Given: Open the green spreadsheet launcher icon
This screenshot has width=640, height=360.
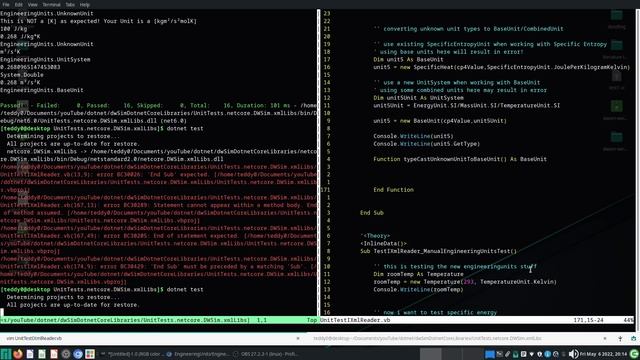Looking at the screenshot, I should [x=42, y=354].
